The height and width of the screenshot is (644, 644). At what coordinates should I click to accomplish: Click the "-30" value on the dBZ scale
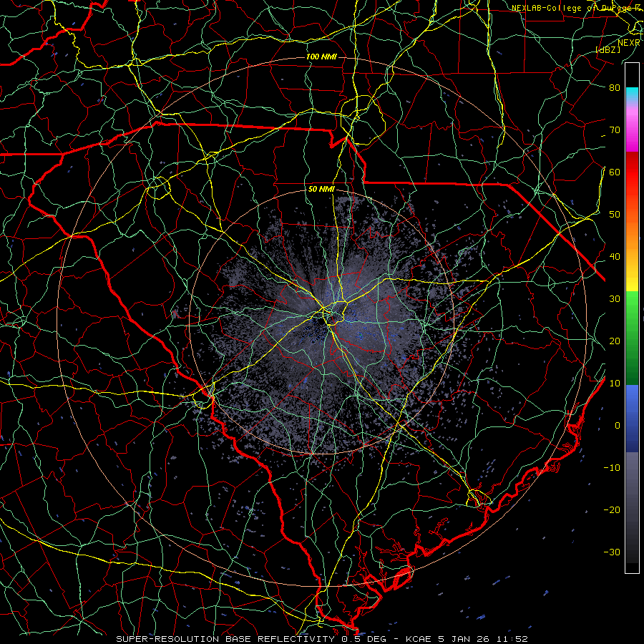coord(612,552)
